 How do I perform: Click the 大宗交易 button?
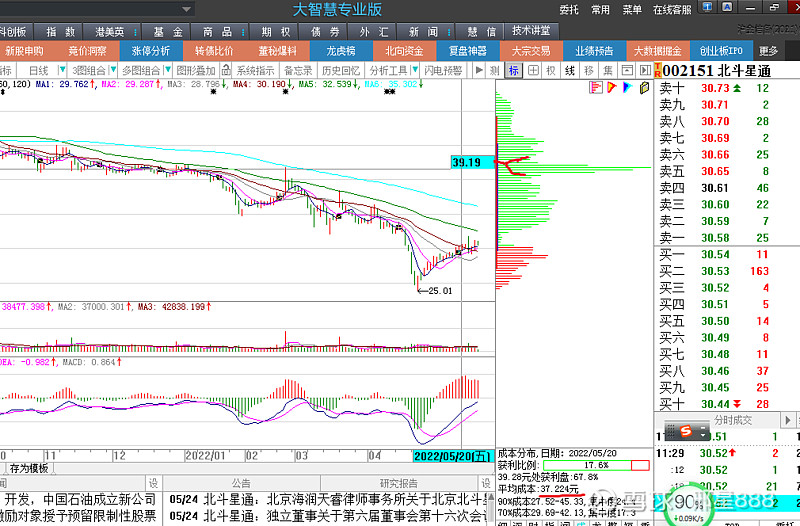pyautogui.click(x=531, y=51)
